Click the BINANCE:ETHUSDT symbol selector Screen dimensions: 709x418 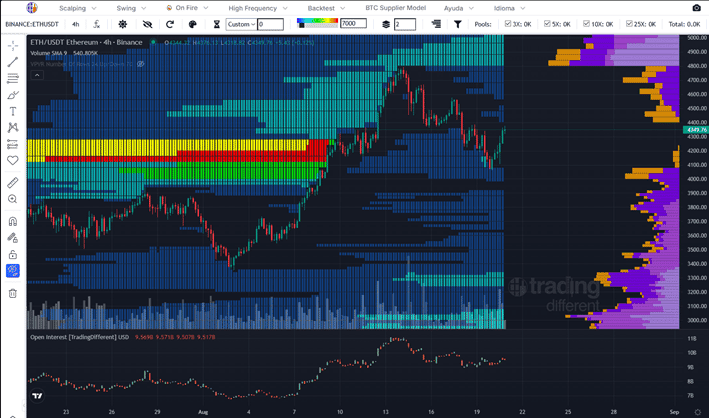click(x=32, y=24)
